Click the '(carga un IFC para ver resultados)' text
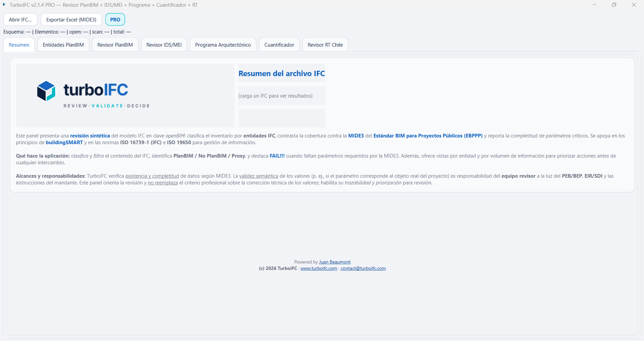The width and height of the screenshot is (644, 341). [x=275, y=96]
